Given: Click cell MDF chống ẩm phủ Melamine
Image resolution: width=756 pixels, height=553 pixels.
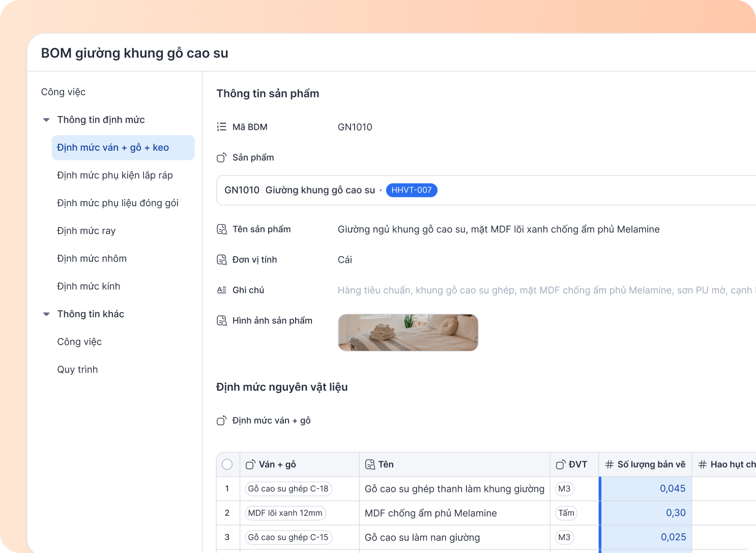Looking at the screenshot, I should (454, 513).
